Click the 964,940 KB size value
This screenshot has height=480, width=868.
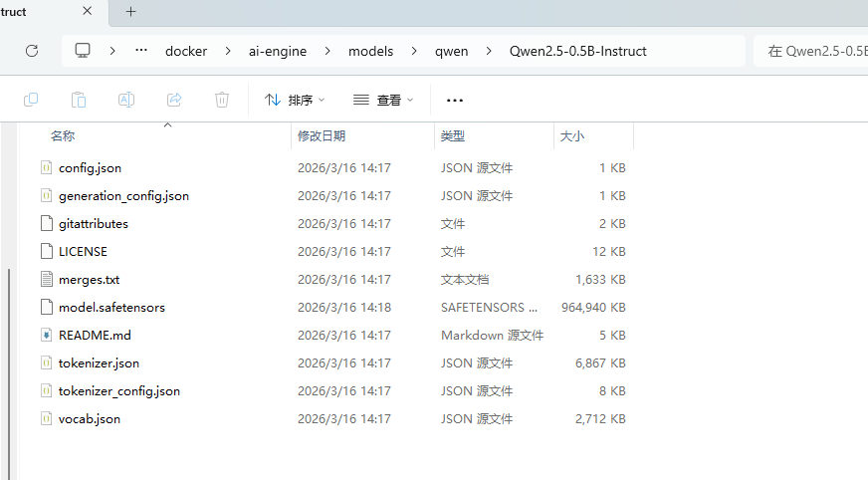pyautogui.click(x=593, y=308)
